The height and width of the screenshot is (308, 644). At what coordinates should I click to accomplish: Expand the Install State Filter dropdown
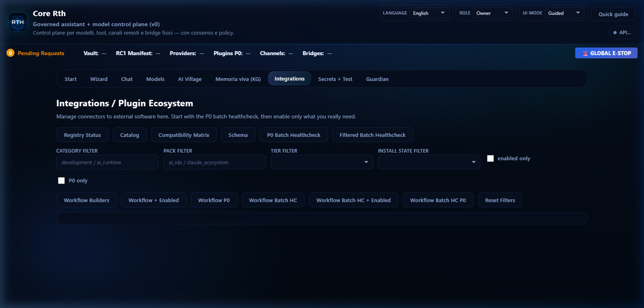(429, 162)
